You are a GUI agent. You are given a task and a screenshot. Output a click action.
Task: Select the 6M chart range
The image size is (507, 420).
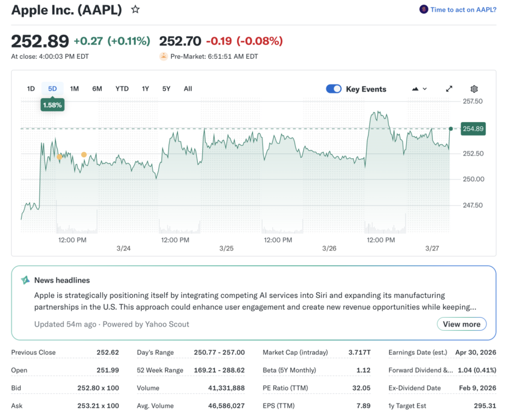[x=97, y=89]
